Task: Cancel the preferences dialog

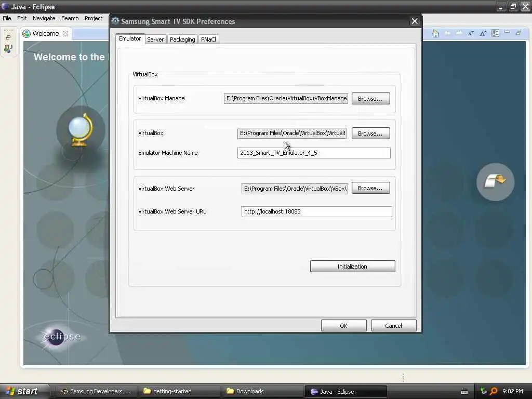Action: tap(394, 326)
